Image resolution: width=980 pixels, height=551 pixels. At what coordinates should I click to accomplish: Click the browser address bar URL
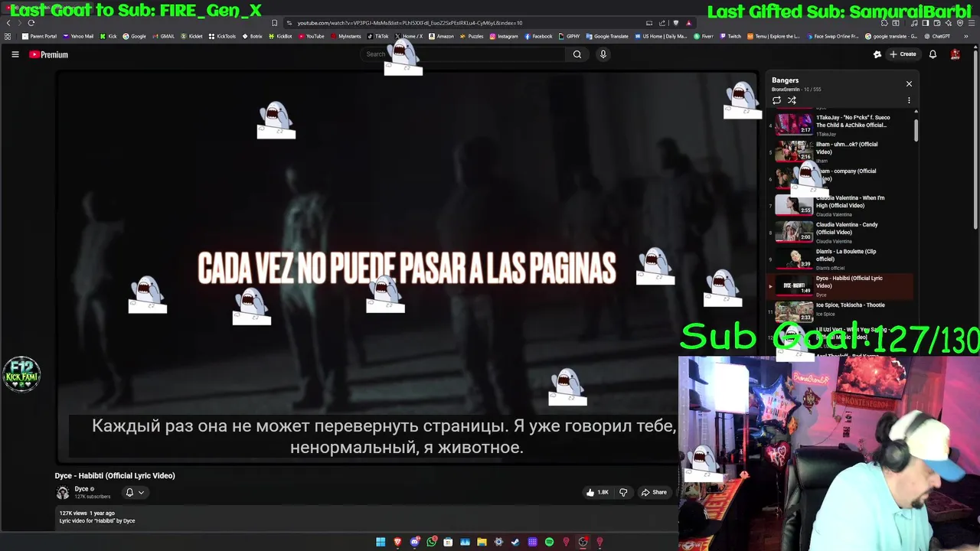click(x=410, y=23)
